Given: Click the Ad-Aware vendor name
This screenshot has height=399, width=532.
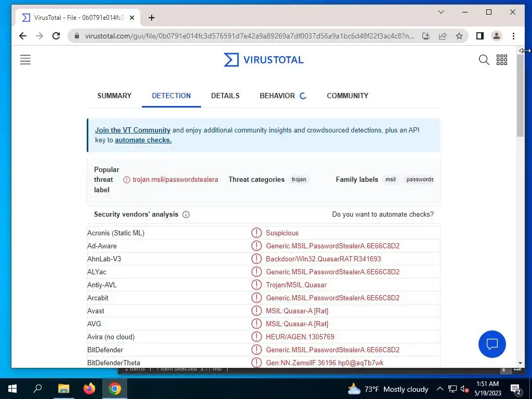Looking at the screenshot, I should click(x=102, y=246).
